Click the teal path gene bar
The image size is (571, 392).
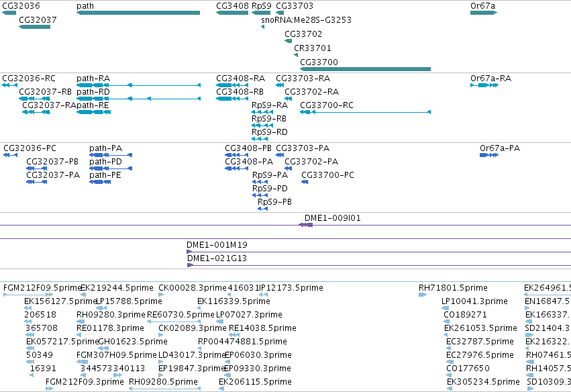[138, 13]
